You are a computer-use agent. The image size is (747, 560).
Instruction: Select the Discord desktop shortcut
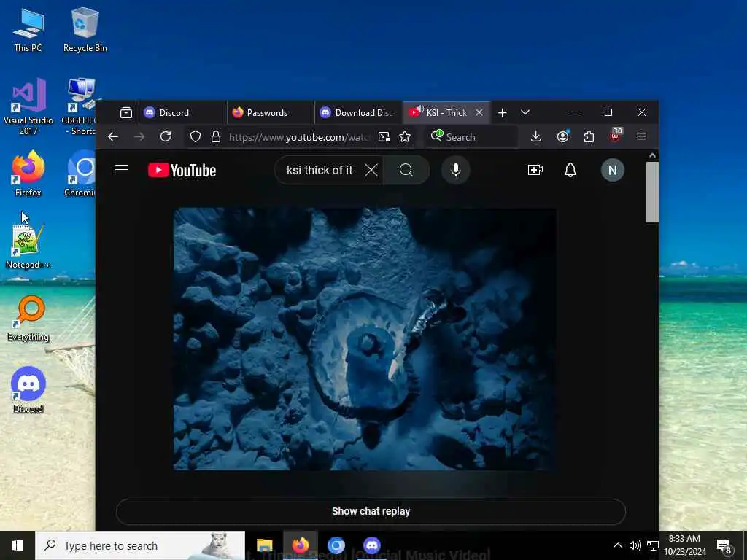point(28,389)
